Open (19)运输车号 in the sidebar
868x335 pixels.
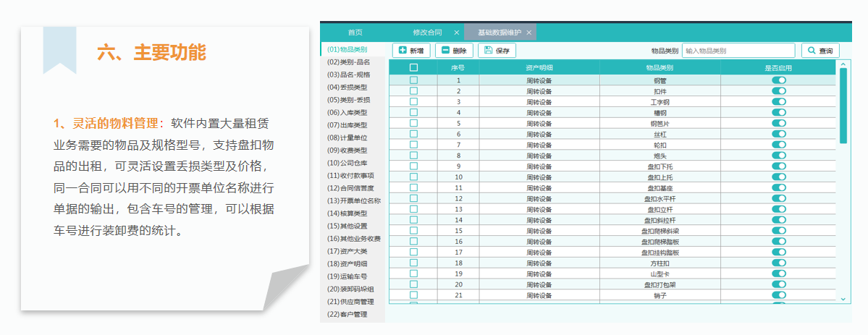(x=347, y=276)
